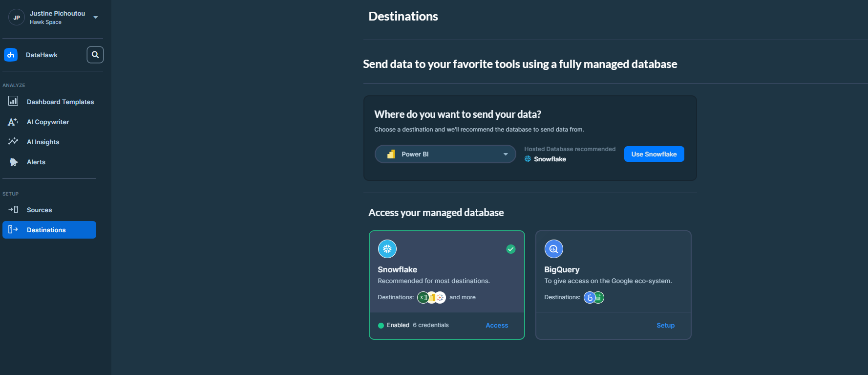Click the DataHawk logo icon
Screen dimensions: 868x375
click(x=11, y=55)
